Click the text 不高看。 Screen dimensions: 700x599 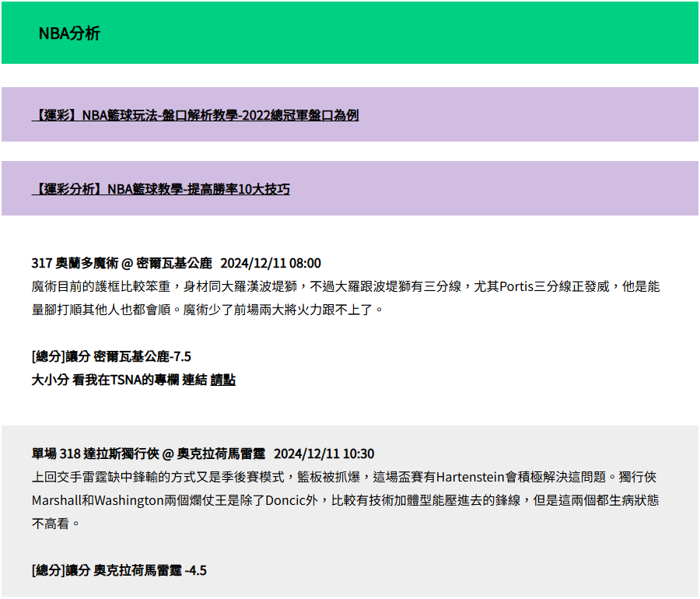[x=55, y=523]
